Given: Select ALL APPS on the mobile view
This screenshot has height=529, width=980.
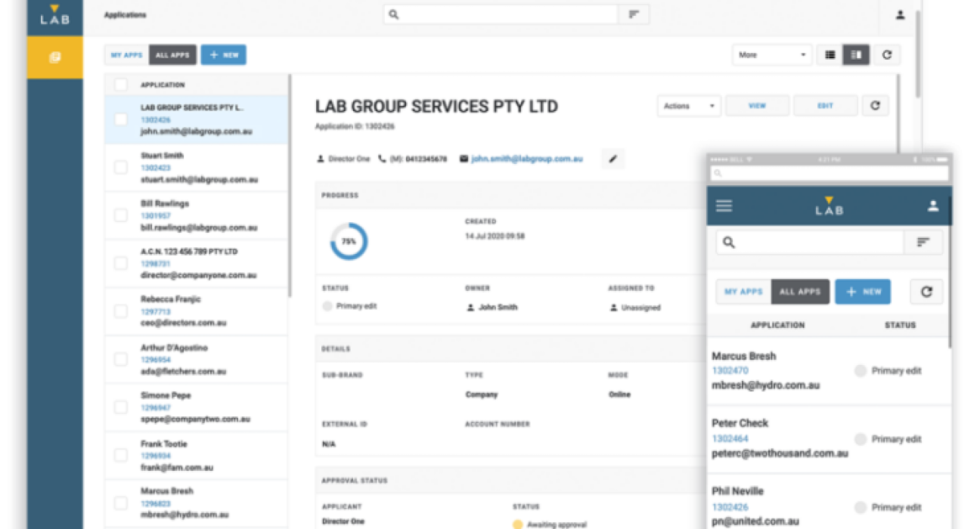Looking at the screenshot, I should click(800, 291).
